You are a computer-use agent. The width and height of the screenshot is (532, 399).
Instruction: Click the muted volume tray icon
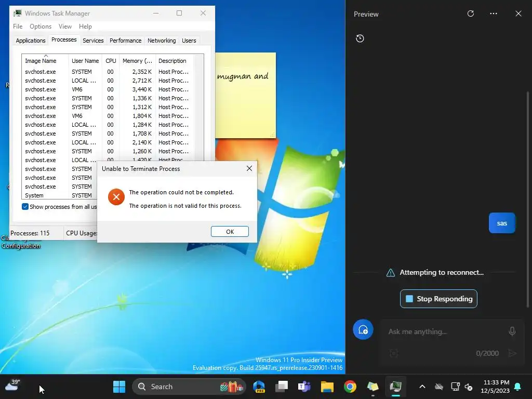pos(469,387)
